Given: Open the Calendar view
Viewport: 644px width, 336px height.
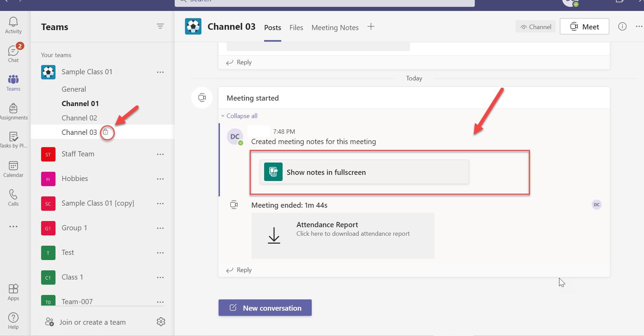Looking at the screenshot, I should [13, 169].
